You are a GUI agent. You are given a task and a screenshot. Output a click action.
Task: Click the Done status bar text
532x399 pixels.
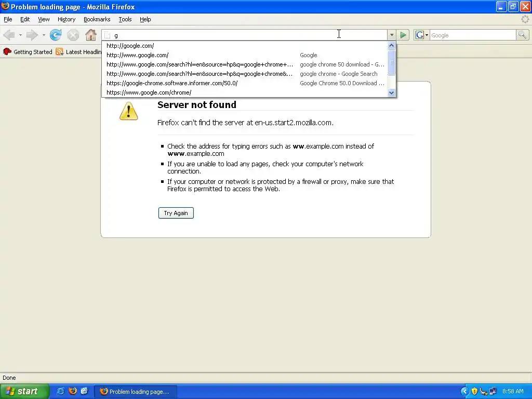pos(9,378)
